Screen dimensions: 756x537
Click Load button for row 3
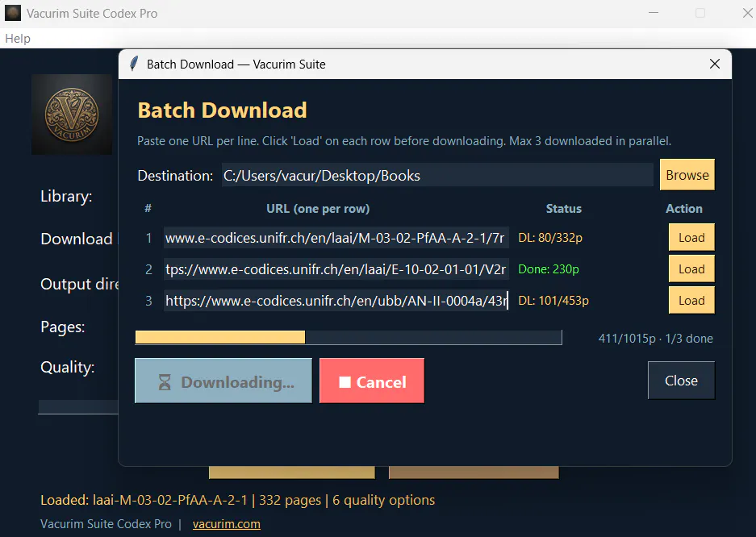click(x=691, y=301)
